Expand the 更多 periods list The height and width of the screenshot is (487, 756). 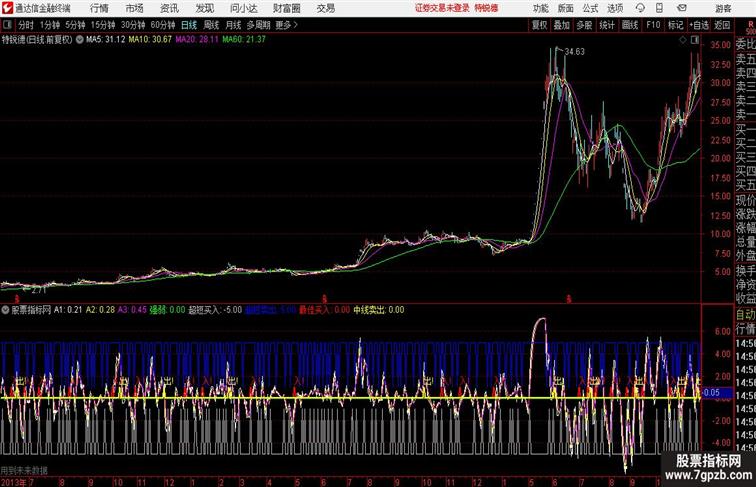tap(287, 25)
